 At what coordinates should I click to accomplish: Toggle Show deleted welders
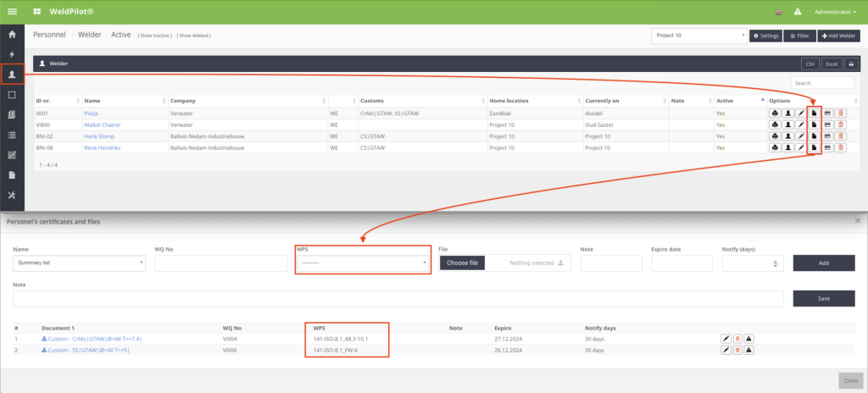(x=193, y=36)
